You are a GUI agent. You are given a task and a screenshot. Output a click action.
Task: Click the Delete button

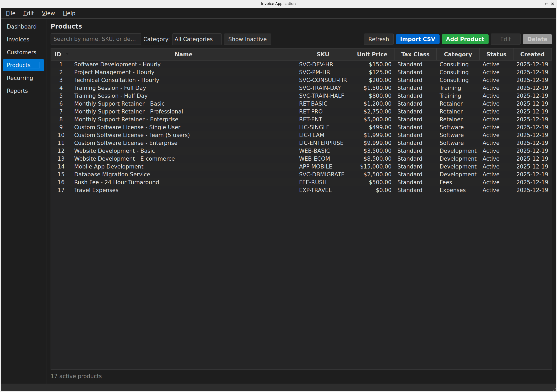[x=537, y=39]
